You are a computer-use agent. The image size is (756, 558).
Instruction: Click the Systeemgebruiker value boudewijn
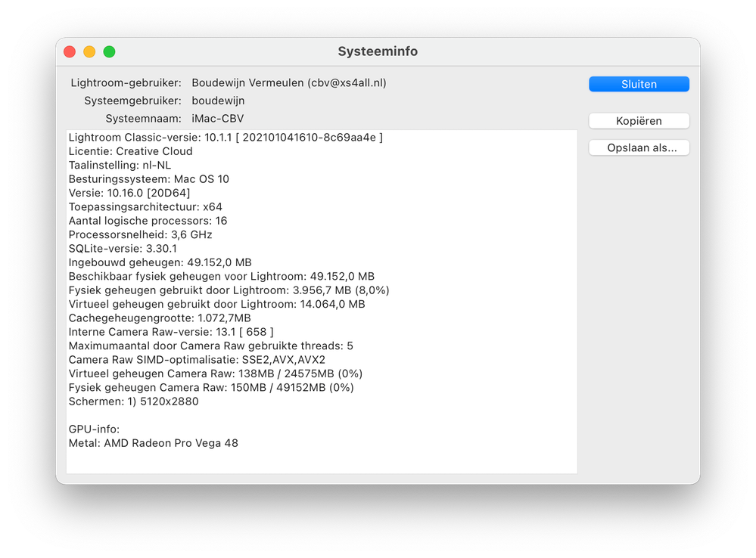pos(216,101)
